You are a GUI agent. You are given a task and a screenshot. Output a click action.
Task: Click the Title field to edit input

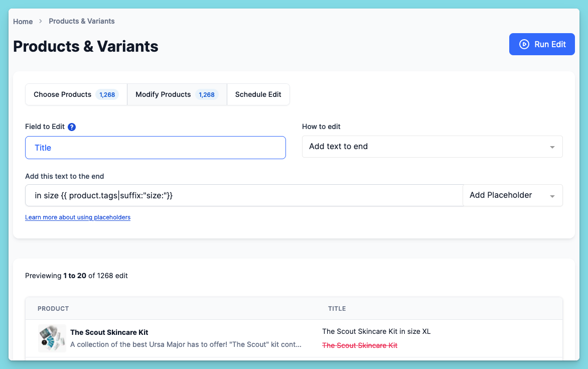(155, 148)
